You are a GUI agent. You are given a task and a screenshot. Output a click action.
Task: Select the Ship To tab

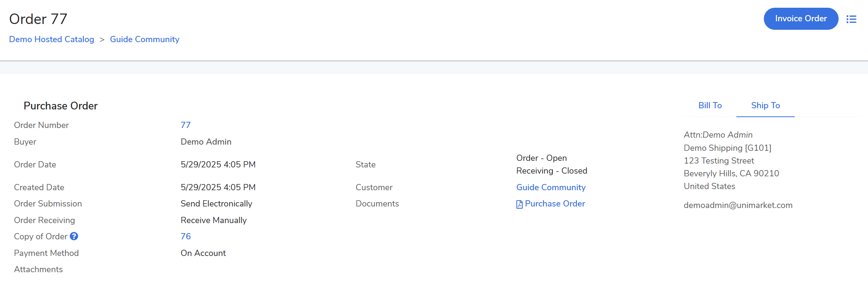pos(765,106)
